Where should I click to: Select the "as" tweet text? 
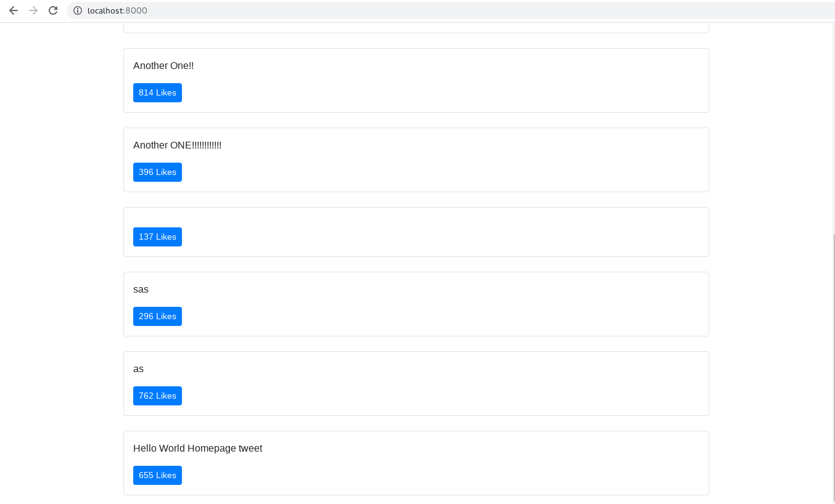pos(138,369)
